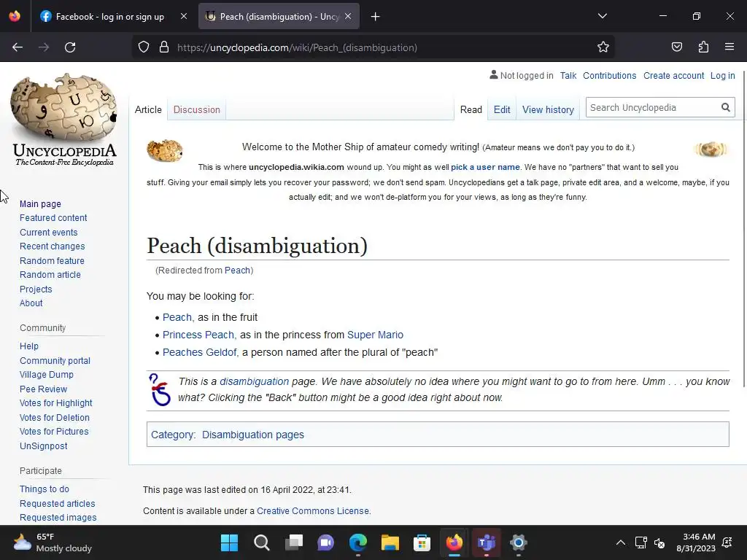This screenshot has height=560, width=747.
Task: Click Create account
Action: 673,76
